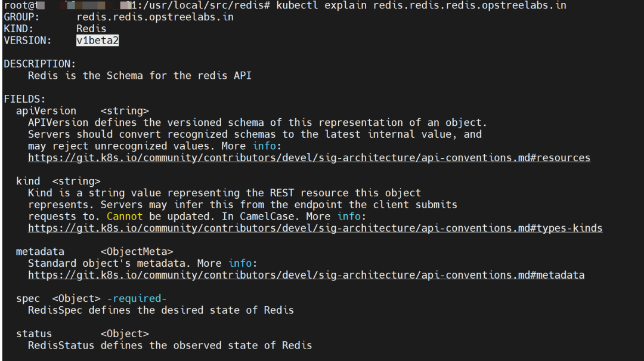Viewport: 644px width, 361px height.
Task: Click the FIELDS: section heading
Action: click(x=24, y=99)
